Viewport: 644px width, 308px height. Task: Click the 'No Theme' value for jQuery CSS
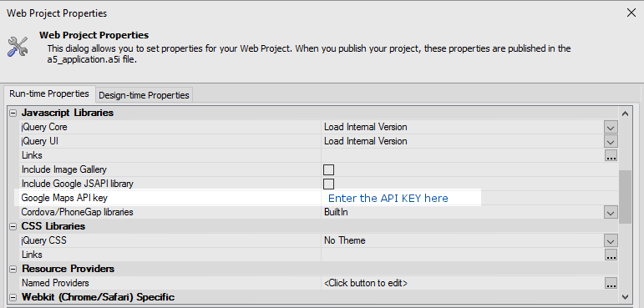click(345, 240)
